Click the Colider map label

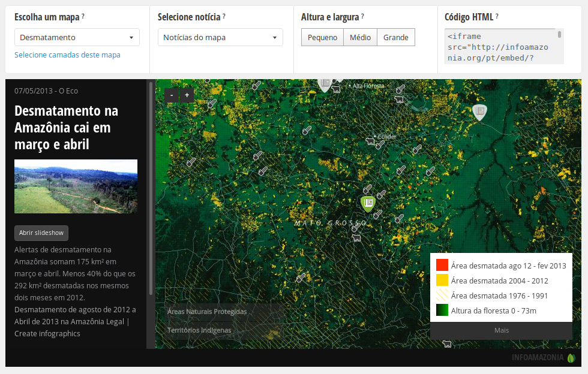[x=386, y=137]
